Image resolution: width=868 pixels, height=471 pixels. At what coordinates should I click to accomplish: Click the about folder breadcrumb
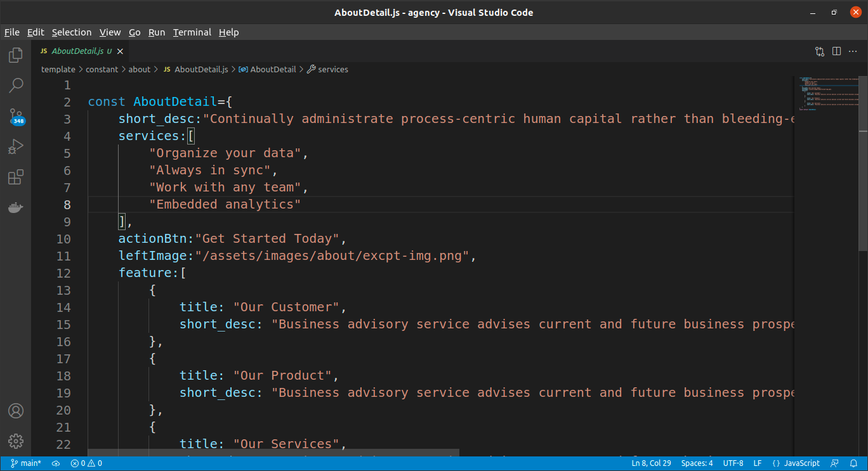[x=140, y=70]
